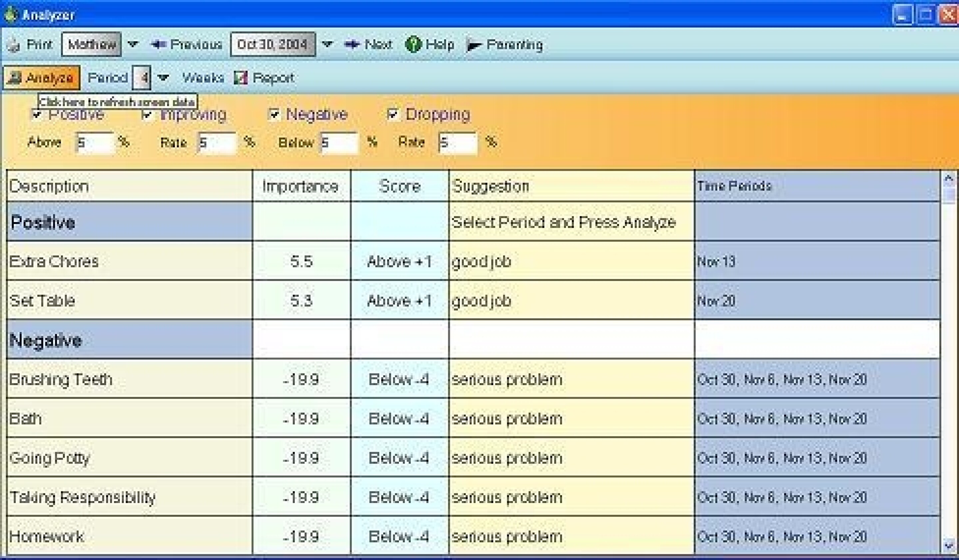Expand the child name dropdown next to Matthew
Image resolution: width=959 pixels, height=560 pixels.
[x=133, y=44]
